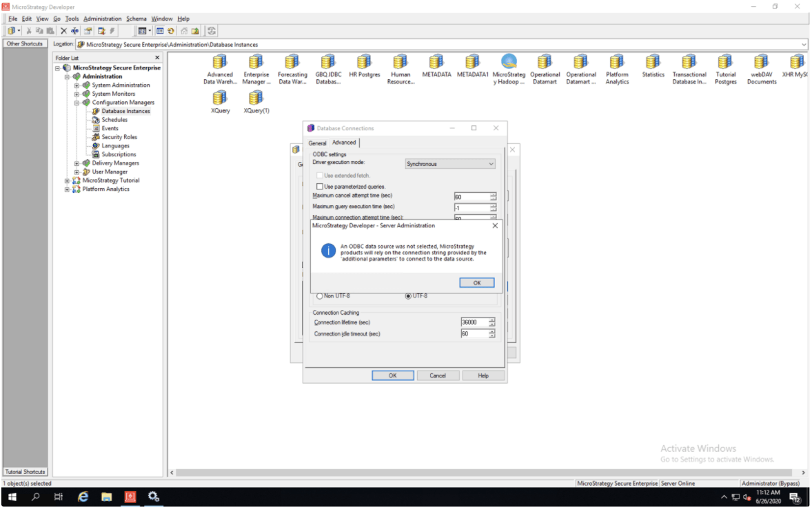The height and width of the screenshot is (507, 812).
Task: Select the Non UTF-8 radio button
Action: [319, 296]
